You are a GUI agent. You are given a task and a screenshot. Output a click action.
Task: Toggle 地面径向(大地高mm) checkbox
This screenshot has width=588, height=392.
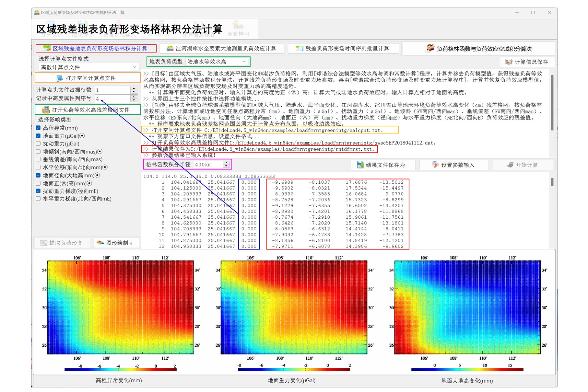38,175
